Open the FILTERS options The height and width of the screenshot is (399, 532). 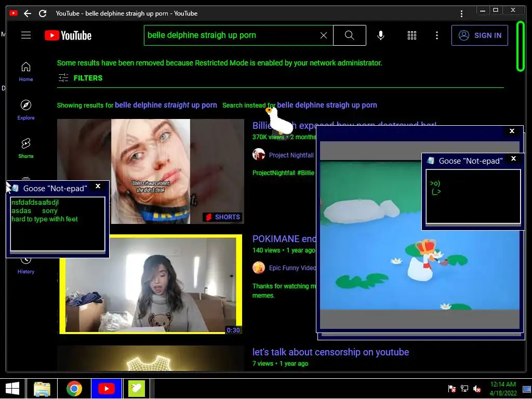tap(81, 78)
